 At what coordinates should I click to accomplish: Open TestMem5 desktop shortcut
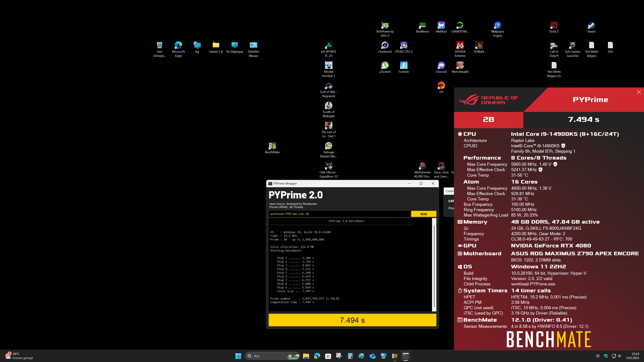tap(422, 27)
